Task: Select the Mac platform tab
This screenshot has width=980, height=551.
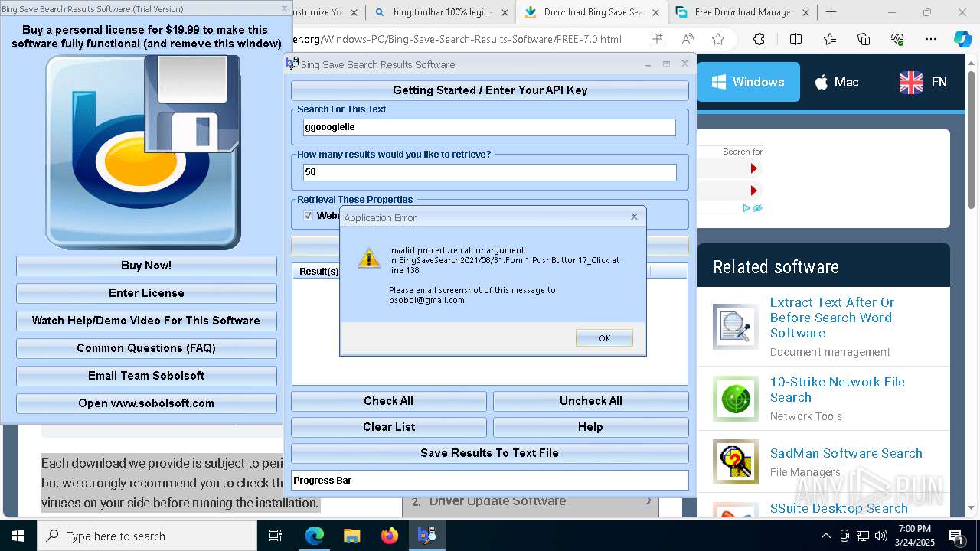Action: point(836,82)
